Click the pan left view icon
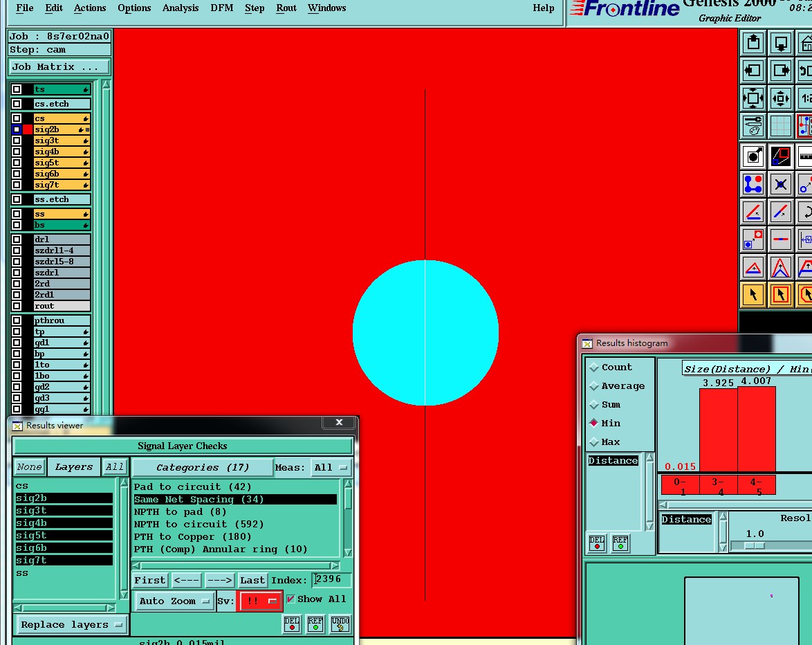 click(x=753, y=70)
